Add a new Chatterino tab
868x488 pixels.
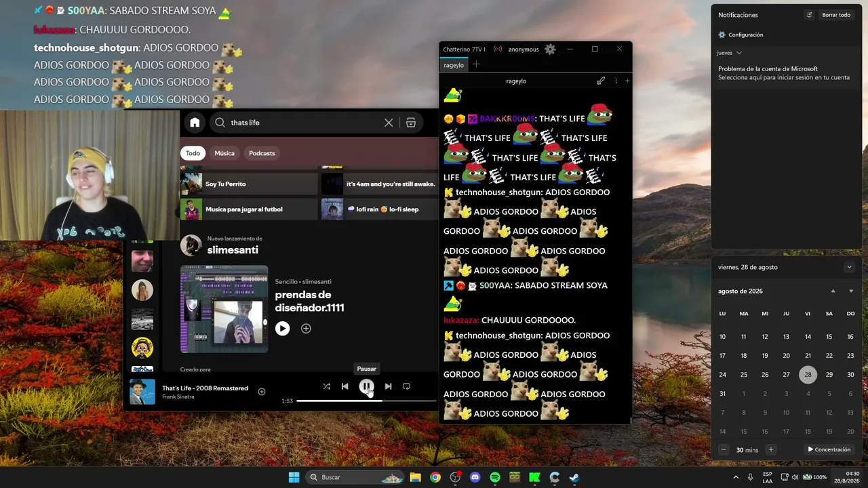tap(476, 64)
